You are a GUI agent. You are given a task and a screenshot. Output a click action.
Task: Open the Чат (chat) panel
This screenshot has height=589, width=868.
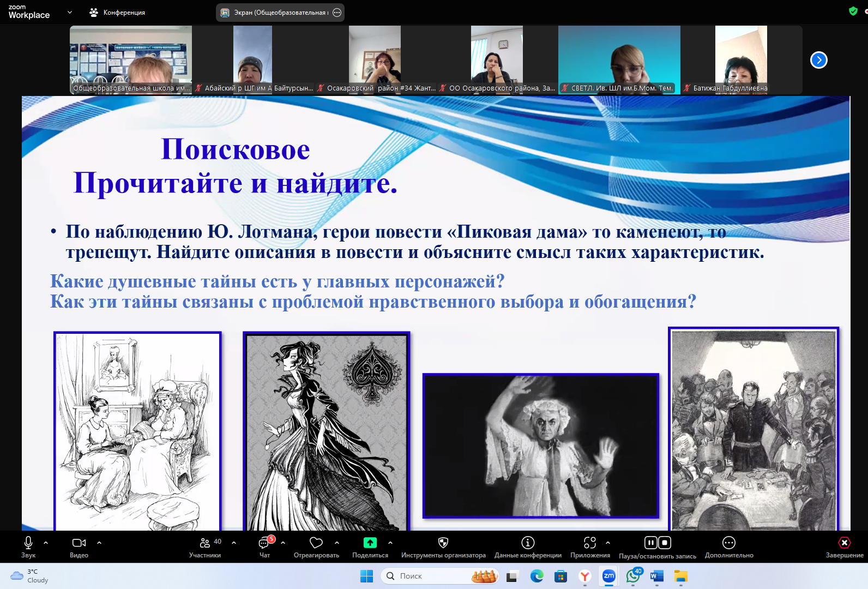click(x=264, y=543)
